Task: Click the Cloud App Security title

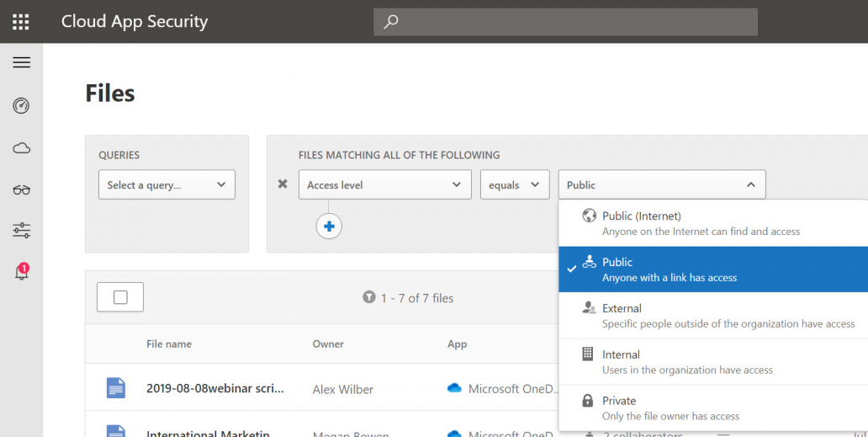Action: [x=135, y=22]
